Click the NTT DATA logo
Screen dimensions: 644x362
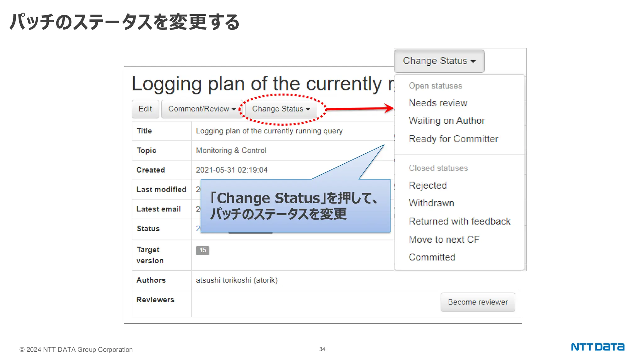[597, 347]
